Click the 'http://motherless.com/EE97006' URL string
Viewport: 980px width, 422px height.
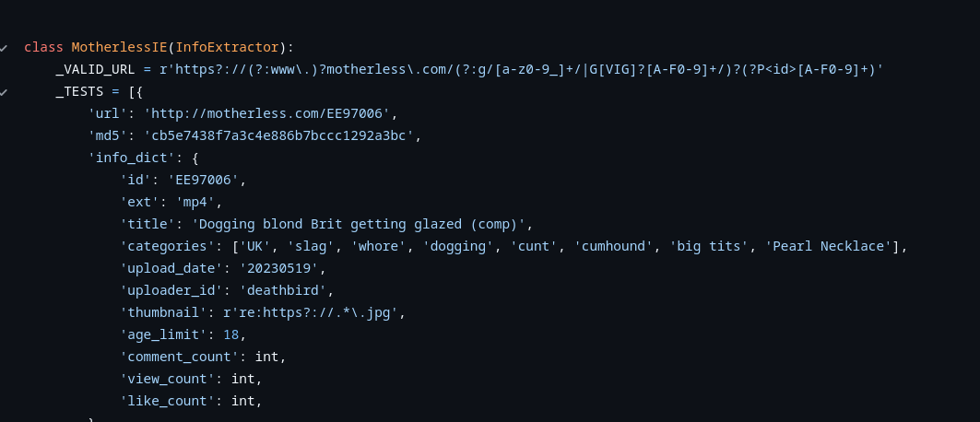[270, 113]
